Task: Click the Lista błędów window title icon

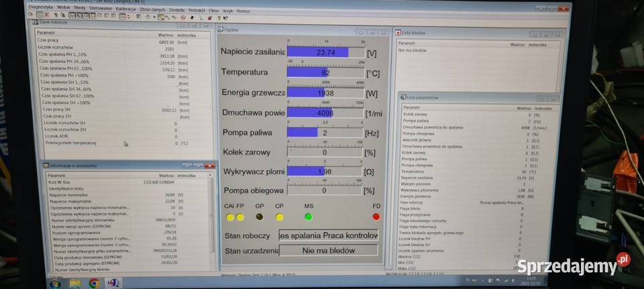Action: coord(398,33)
